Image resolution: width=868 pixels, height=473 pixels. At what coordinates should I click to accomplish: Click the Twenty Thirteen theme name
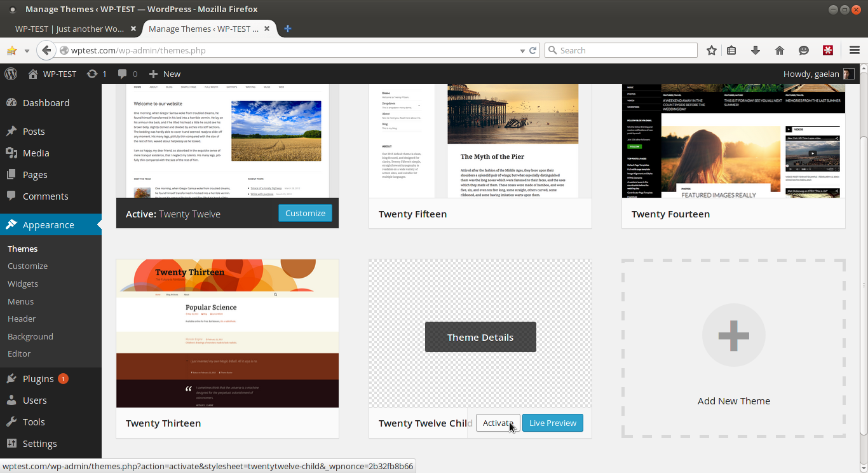click(x=163, y=423)
